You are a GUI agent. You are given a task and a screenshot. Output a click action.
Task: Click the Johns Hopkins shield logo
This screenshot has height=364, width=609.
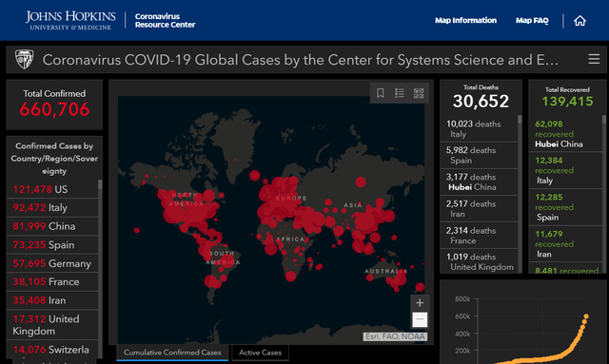(x=24, y=59)
